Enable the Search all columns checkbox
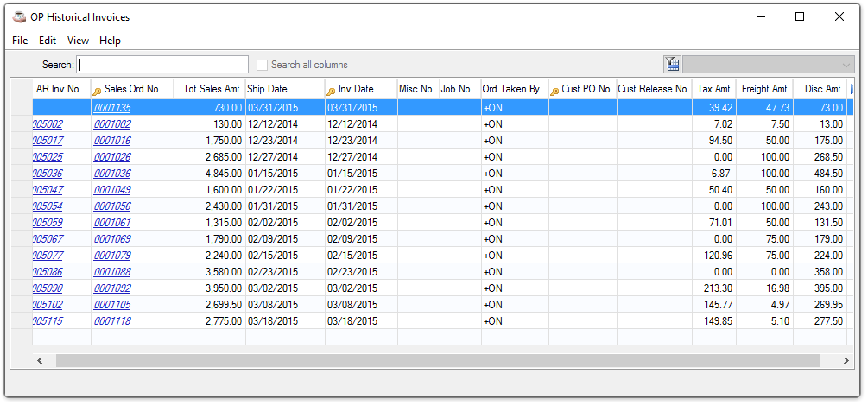This screenshot has width=868, height=405. click(x=263, y=65)
